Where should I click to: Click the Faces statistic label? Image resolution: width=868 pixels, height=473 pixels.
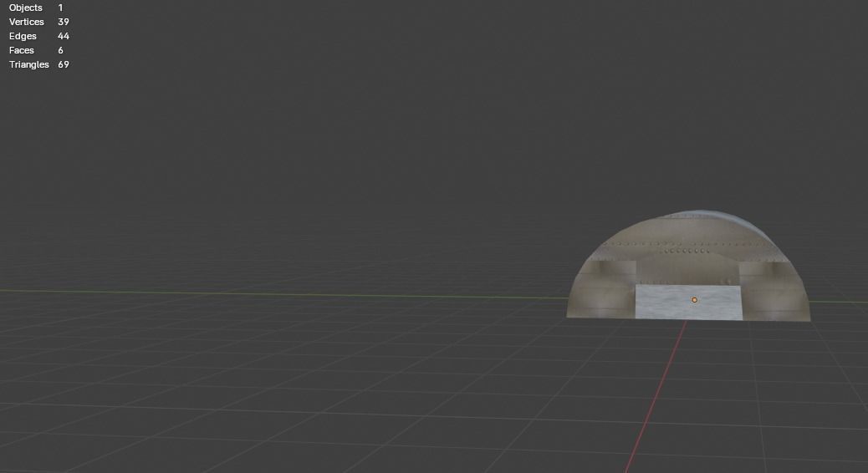tap(22, 50)
